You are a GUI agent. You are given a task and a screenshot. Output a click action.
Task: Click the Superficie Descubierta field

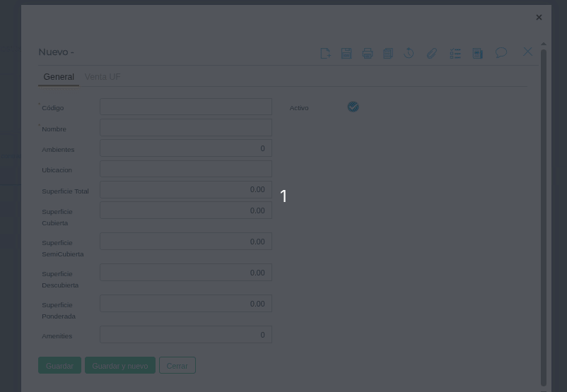pyautogui.click(x=186, y=273)
